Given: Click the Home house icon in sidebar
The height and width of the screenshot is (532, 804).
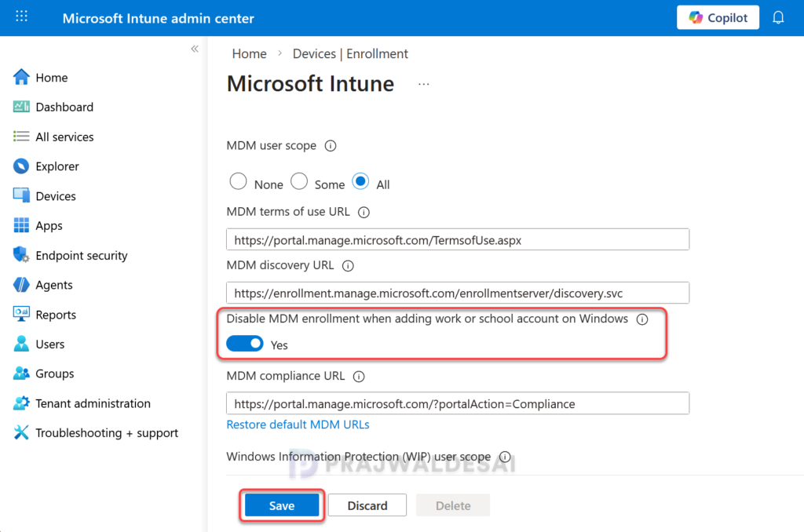Looking at the screenshot, I should [21, 78].
